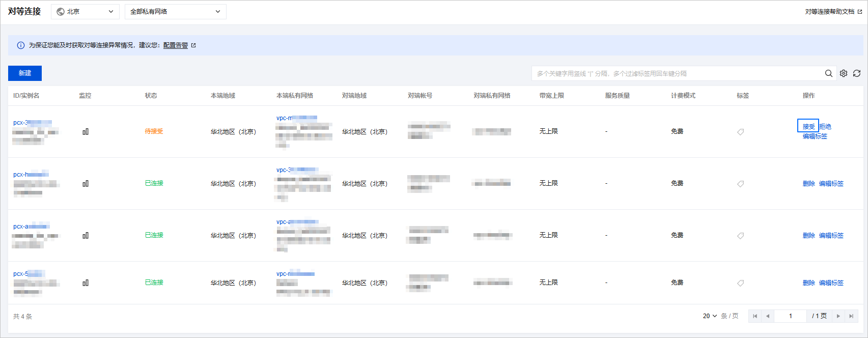Open table settings gear icon
The width and height of the screenshot is (868, 338).
tap(844, 73)
